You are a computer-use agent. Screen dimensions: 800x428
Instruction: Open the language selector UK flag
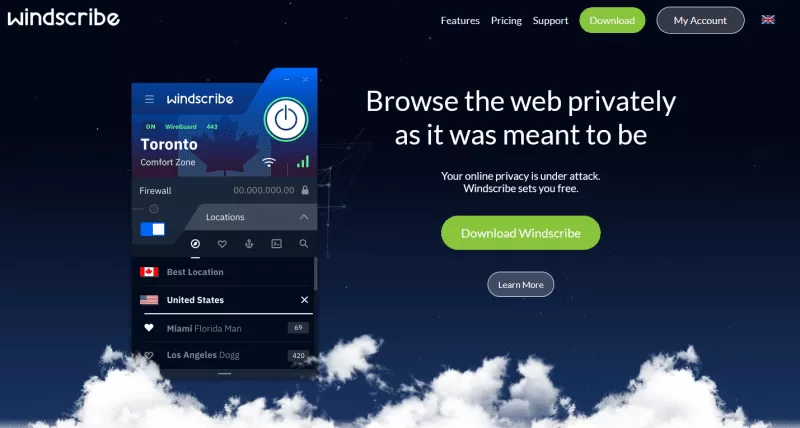[768, 20]
